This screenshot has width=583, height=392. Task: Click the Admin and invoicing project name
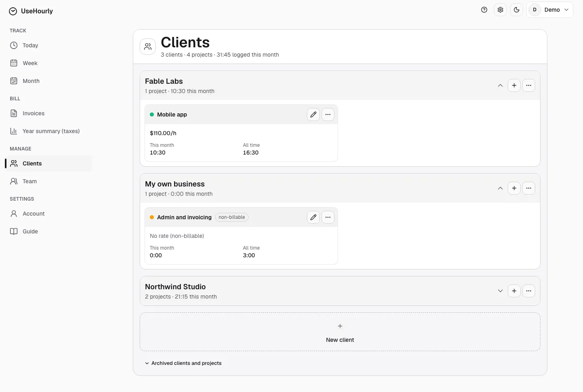pos(184,217)
